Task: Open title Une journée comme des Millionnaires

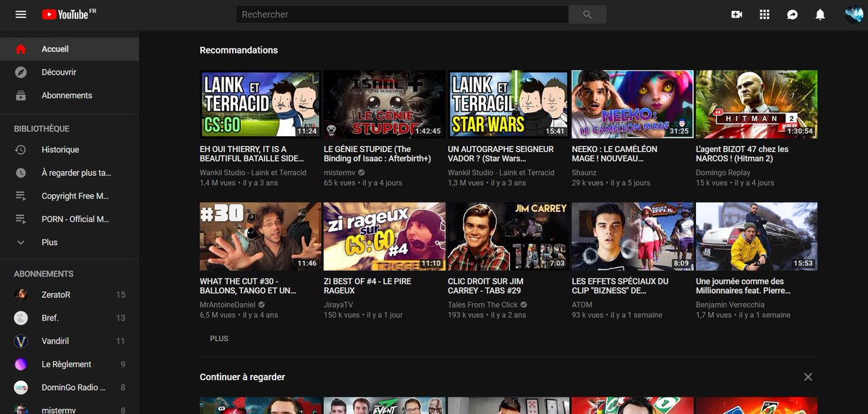Action: [x=743, y=286]
